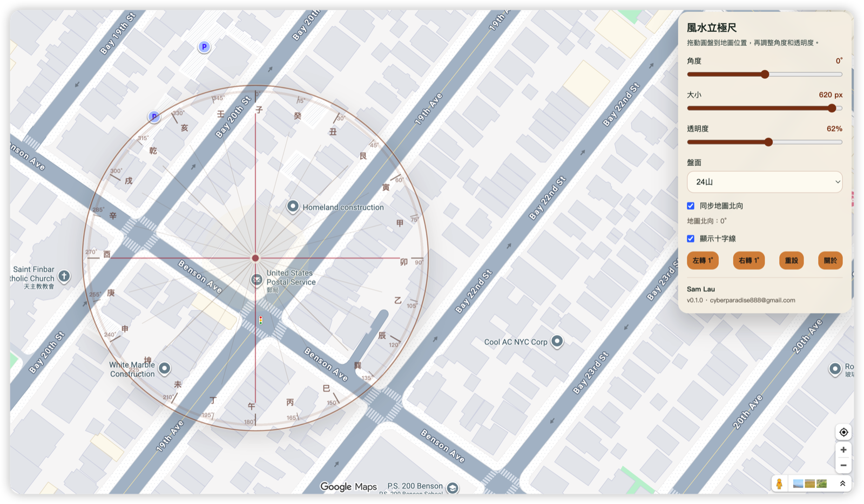
Task: Collapse the imagery bar with double-chevron arrow
Action: [843, 483]
